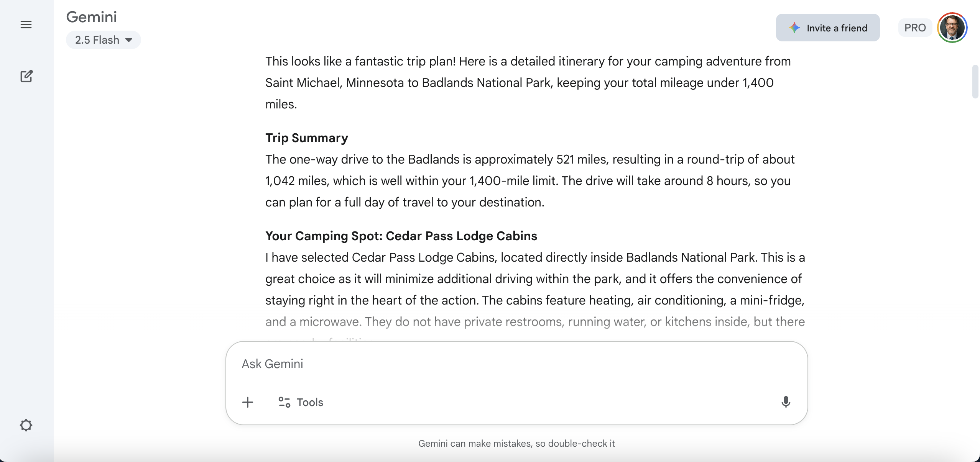Screen dimensions: 980x462
Task: Click the Gemini title in the header
Action: pyautogui.click(x=91, y=16)
